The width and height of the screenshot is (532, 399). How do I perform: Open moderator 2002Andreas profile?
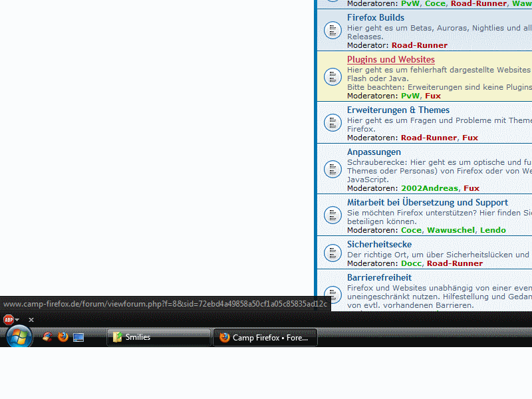[430, 188]
